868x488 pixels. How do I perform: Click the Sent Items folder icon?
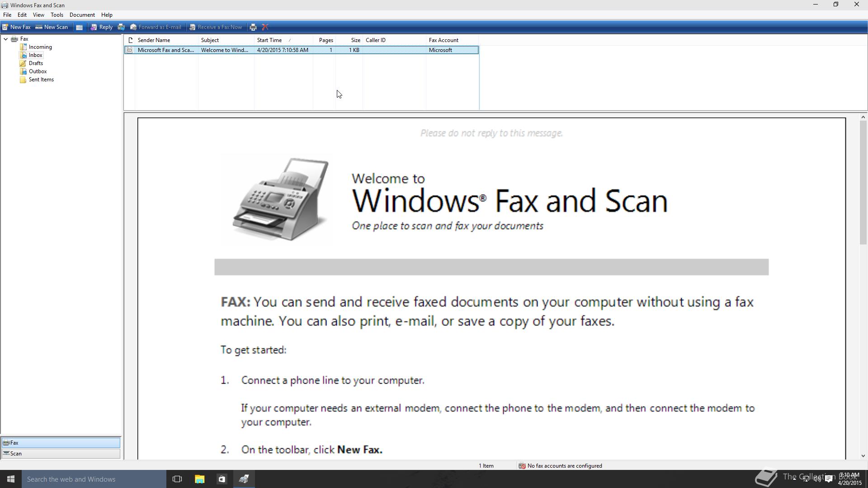click(x=23, y=80)
